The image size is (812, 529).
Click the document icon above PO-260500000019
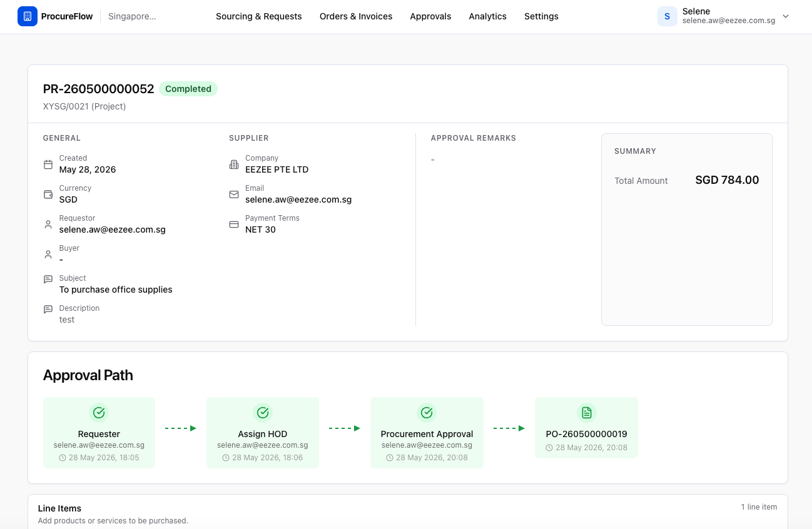pyautogui.click(x=586, y=413)
